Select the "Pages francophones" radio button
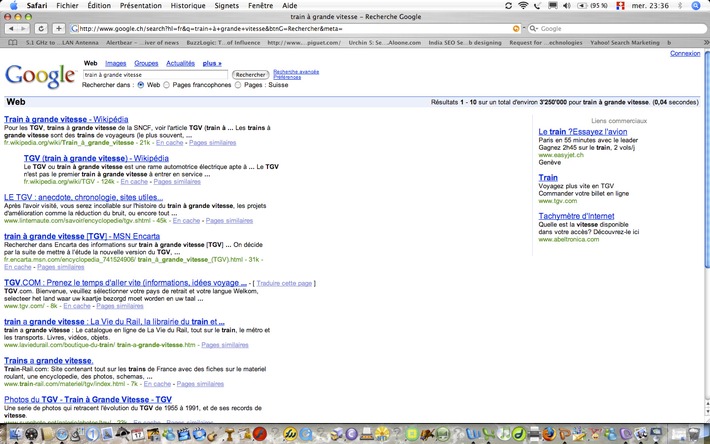The width and height of the screenshot is (710, 444). (167, 86)
